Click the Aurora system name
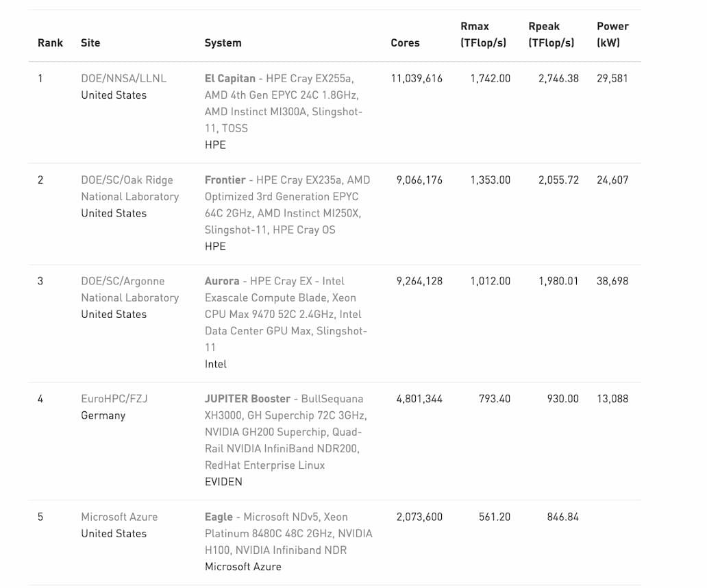Image resolution: width=707 pixels, height=588 pixels. click(222, 281)
